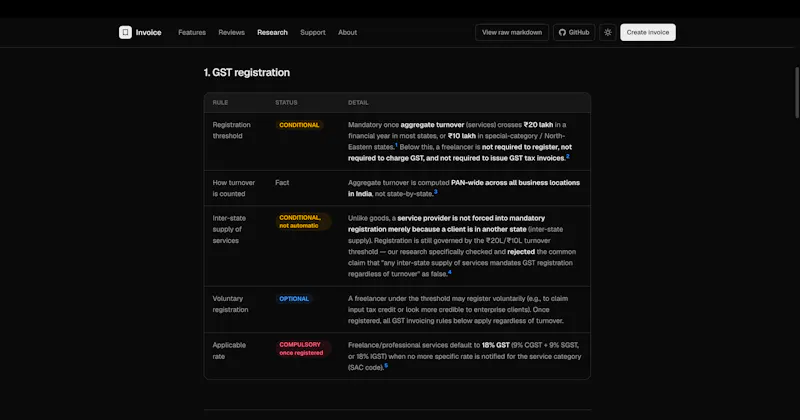Image resolution: width=800 pixels, height=420 pixels.
Task: Open footnote 1 after Eastern states
Action: pos(396,145)
